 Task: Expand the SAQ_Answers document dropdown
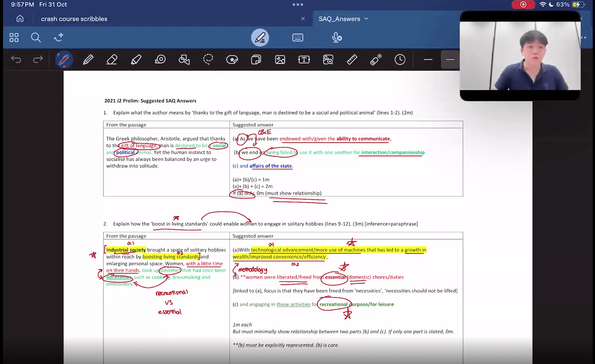point(366,19)
